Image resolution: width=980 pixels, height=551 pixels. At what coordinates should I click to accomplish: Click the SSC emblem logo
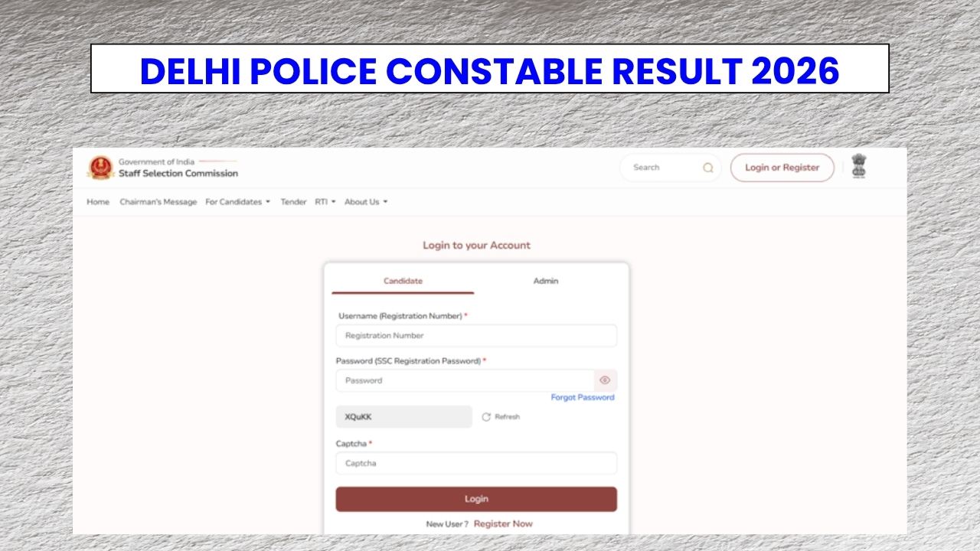pyautogui.click(x=100, y=168)
